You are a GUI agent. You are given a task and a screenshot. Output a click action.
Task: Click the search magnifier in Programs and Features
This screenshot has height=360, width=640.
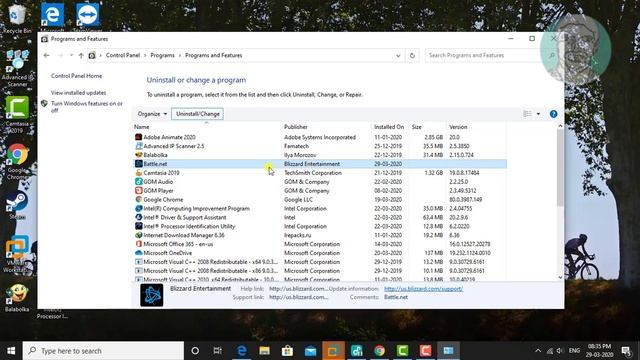click(551, 55)
